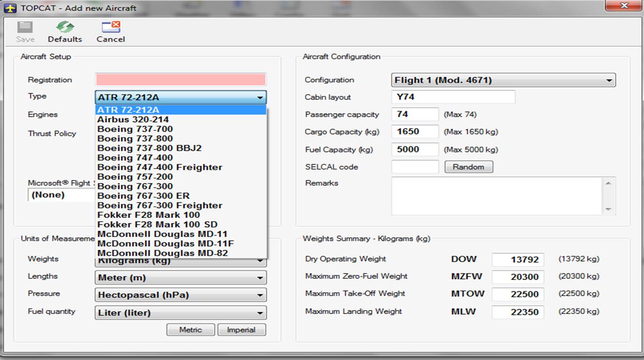Click the (22500 kg) MTOW value text
The height and width of the screenshot is (360, 644).
point(579,294)
